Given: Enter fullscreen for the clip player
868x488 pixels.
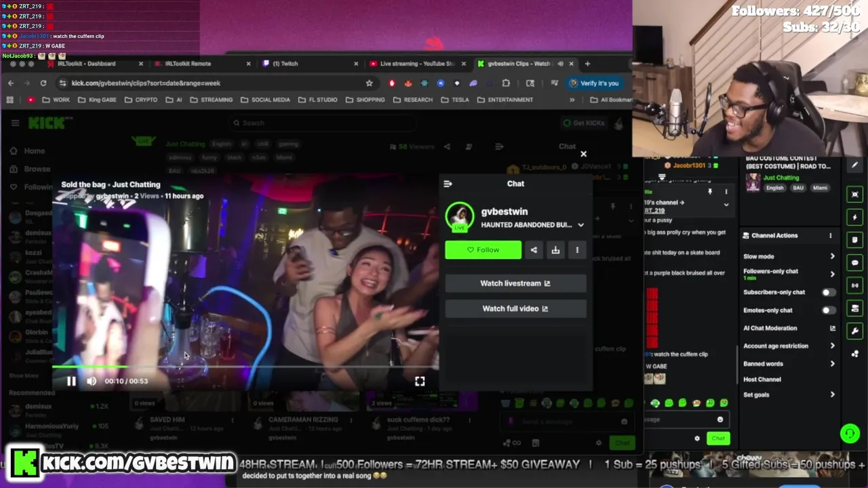Looking at the screenshot, I should [420, 381].
